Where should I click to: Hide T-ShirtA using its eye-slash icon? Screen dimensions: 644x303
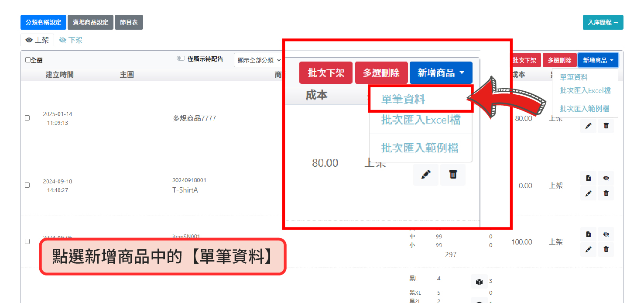(x=606, y=178)
